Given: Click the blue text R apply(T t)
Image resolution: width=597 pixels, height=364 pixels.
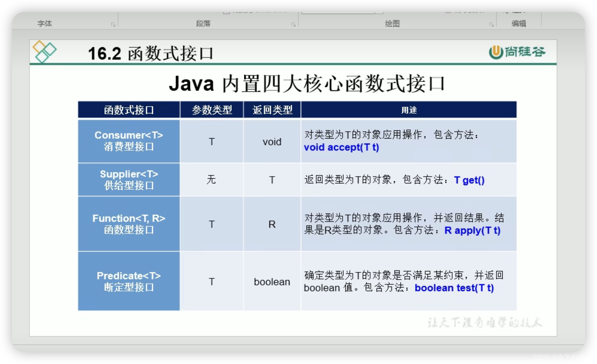Looking at the screenshot, I should tap(473, 230).
